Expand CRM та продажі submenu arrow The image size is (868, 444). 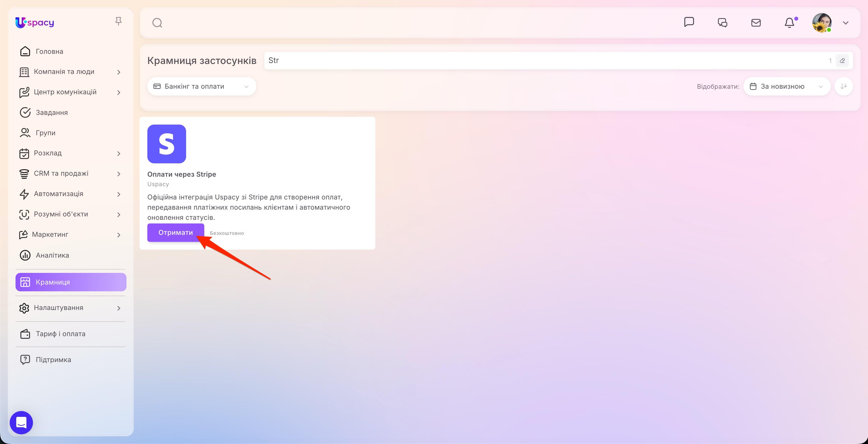(x=118, y=174)
